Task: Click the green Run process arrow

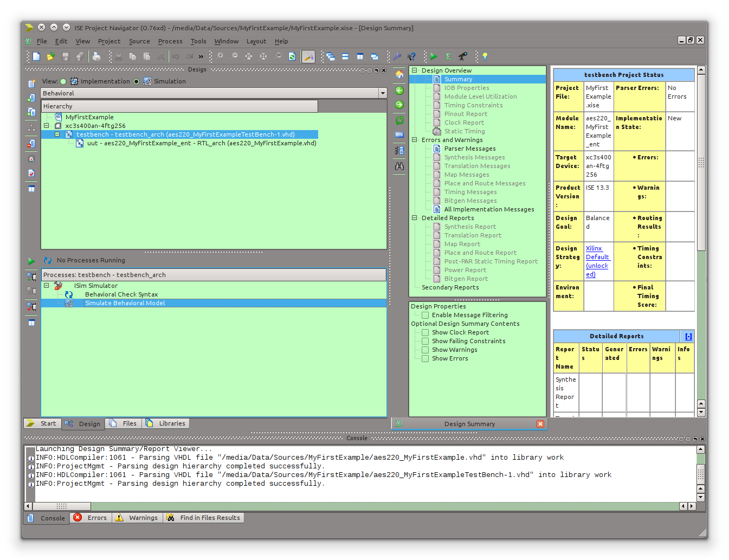Action: pyautogui.click(x=31, y=261)
